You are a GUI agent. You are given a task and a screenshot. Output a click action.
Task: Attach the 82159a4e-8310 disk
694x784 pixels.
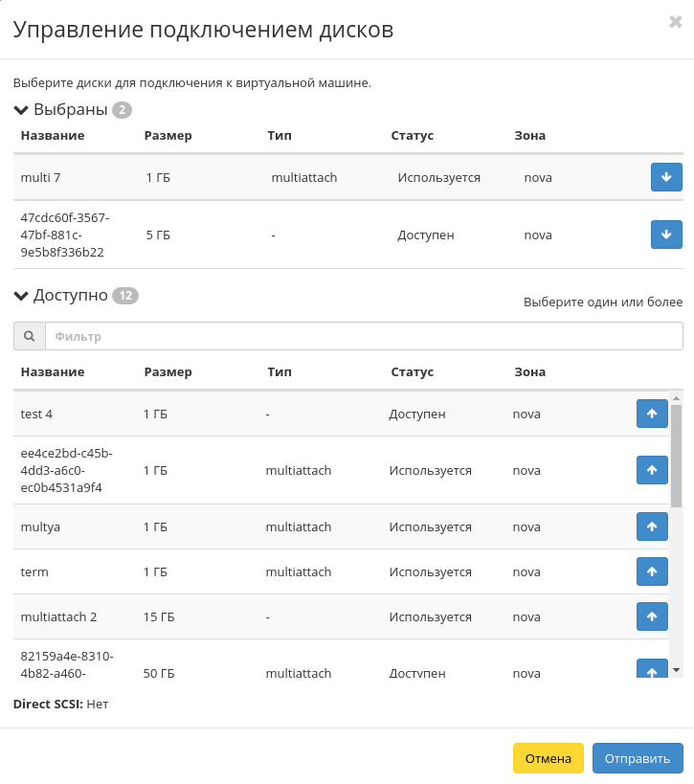click(652, 673)
